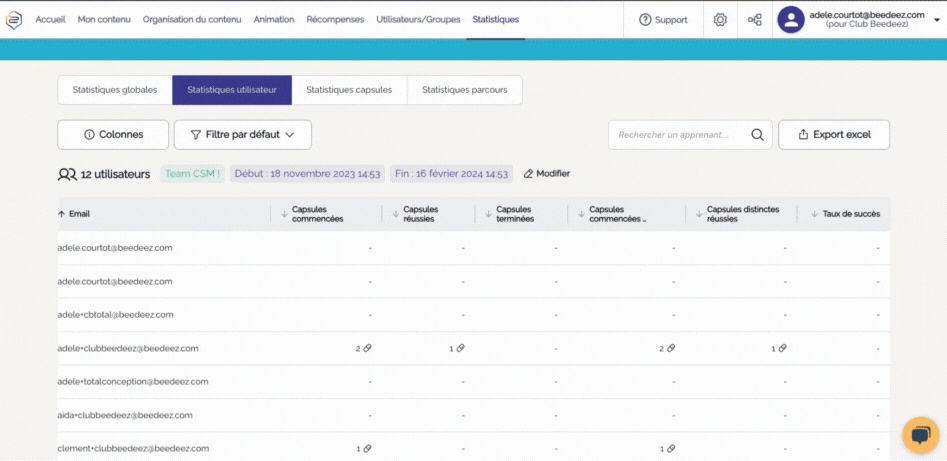Image resolution: width=947 pixels, height=461 pixels.
Task: Click the user avatar icon
Action: tap(791, 20)
